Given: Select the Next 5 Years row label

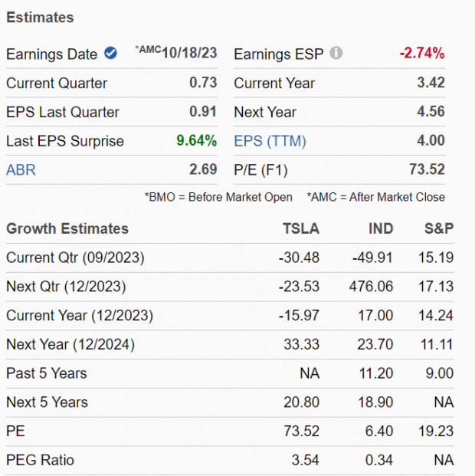Looking at the screenshot, I should point(47,402).
